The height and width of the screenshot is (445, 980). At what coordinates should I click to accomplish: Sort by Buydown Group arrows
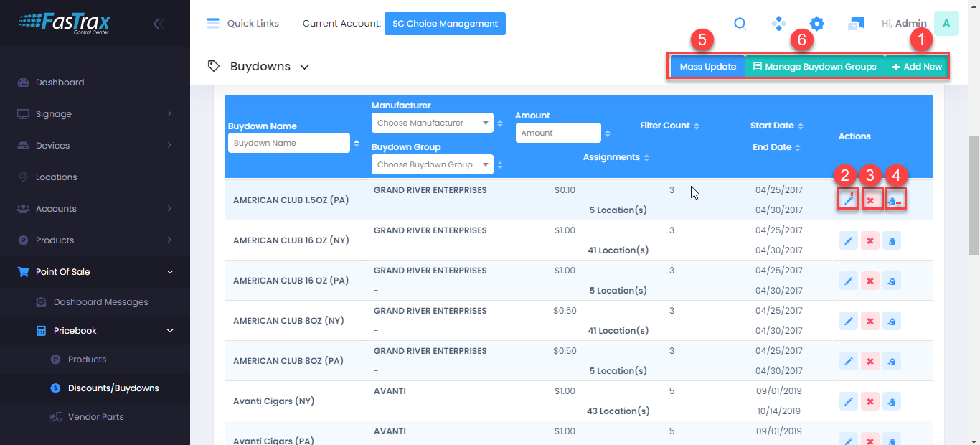pos(500,164)
